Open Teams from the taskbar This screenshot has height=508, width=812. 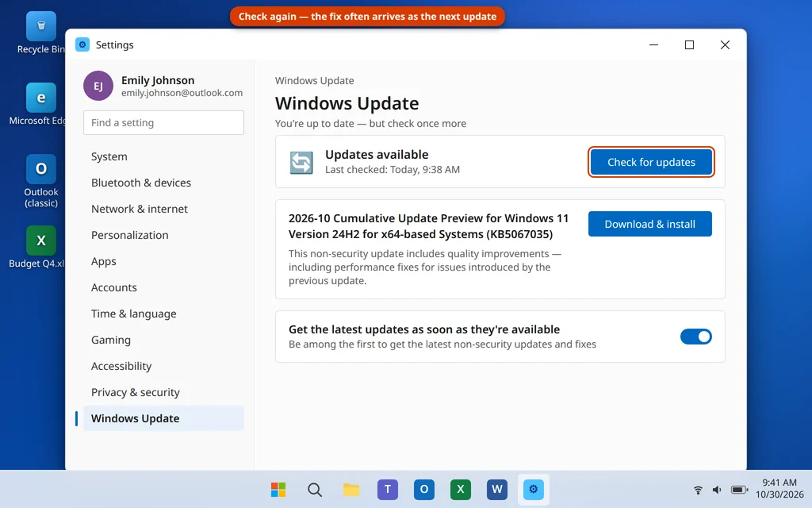(387, 489)
